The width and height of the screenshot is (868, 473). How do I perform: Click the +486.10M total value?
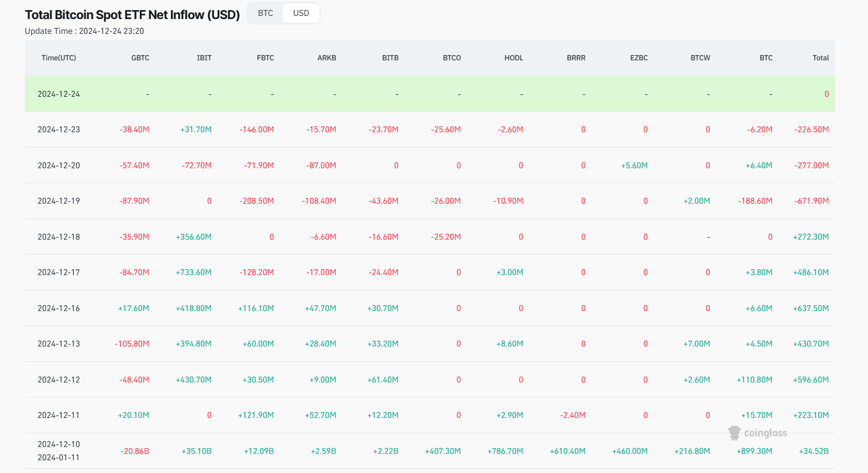point(811,272)
